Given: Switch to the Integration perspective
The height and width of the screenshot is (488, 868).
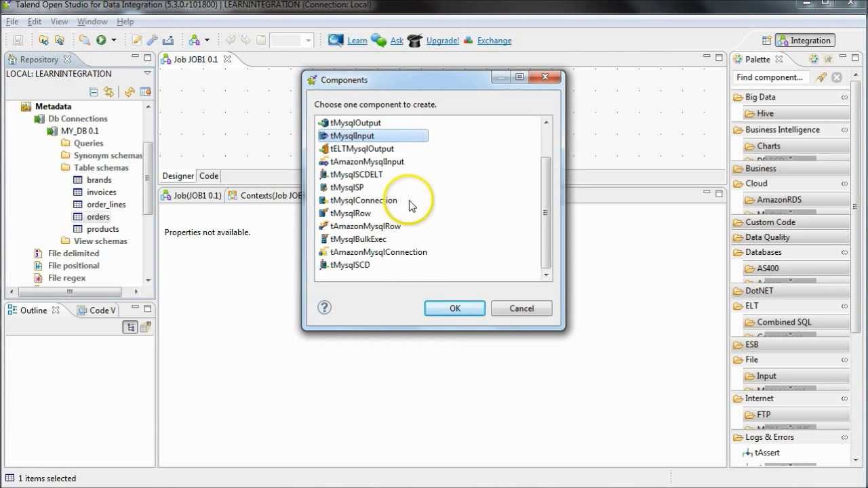Looking at the screenshot, I should [x=805, y=41].
